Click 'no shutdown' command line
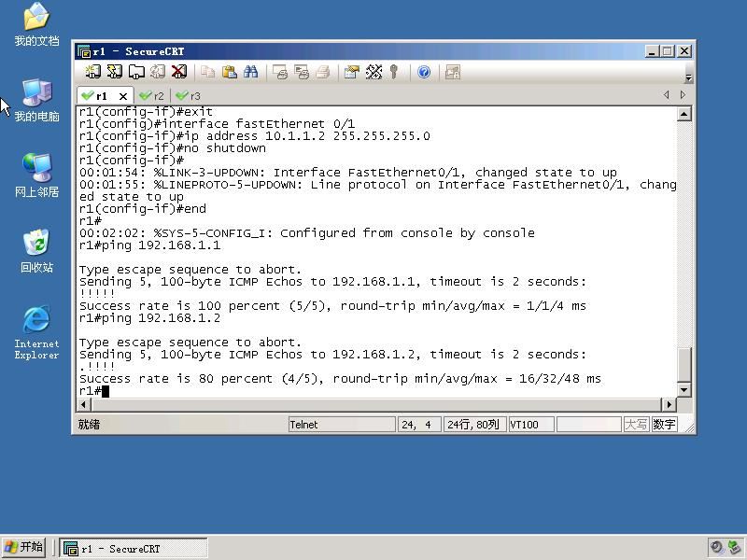Viewport: 747px width, 560px height. pyautogui.click(x=173, y=148)
